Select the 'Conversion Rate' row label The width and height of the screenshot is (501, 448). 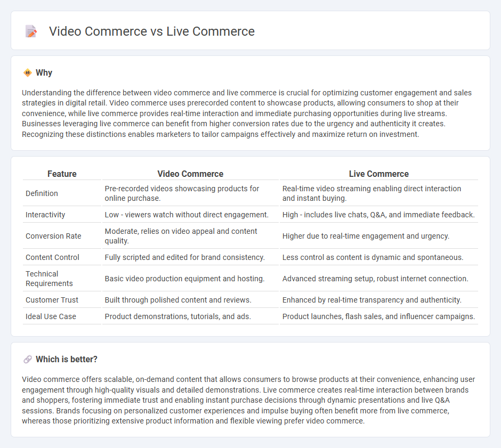pyautogui.click(x=53, y=237)
